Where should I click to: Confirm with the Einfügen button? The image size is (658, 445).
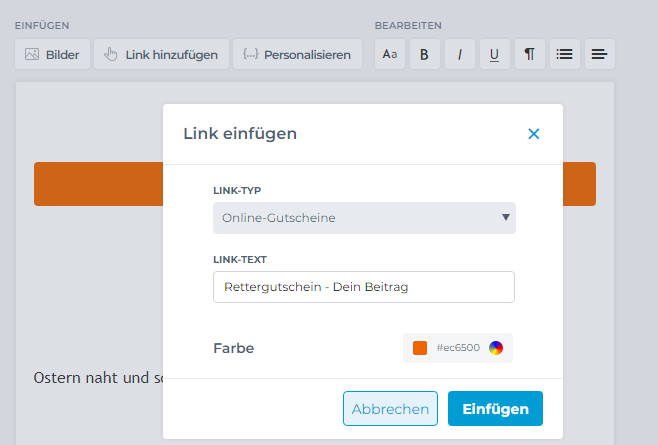point(495,409)
